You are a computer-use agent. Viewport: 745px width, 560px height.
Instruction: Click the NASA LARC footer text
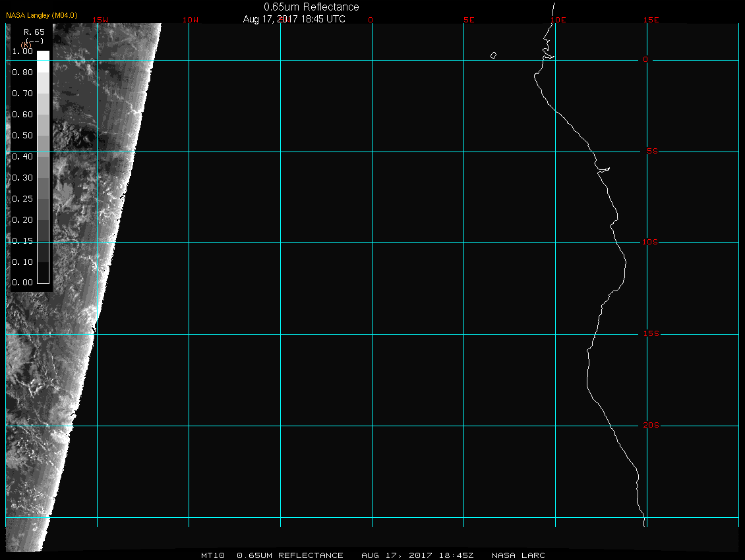pos(518,555)
